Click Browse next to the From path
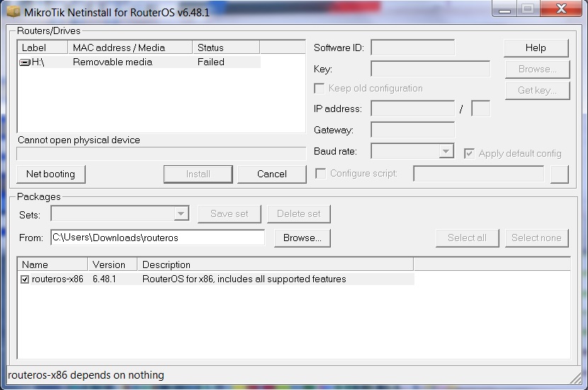The height and width of the screenshot is (390, 588). 303,238
